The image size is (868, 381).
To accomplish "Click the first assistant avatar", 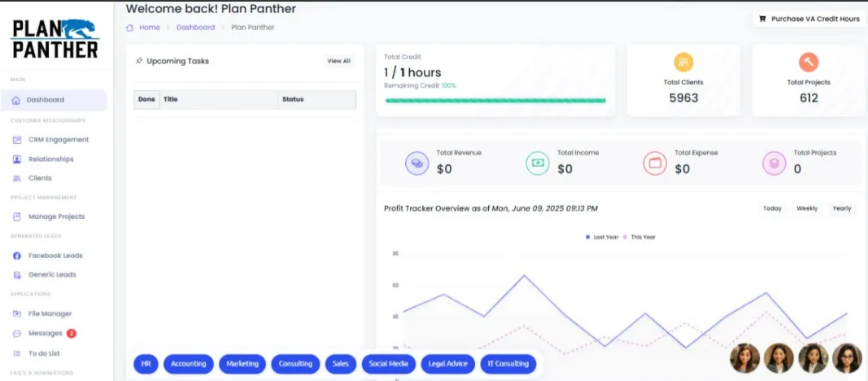I will (x=744, y=357).
